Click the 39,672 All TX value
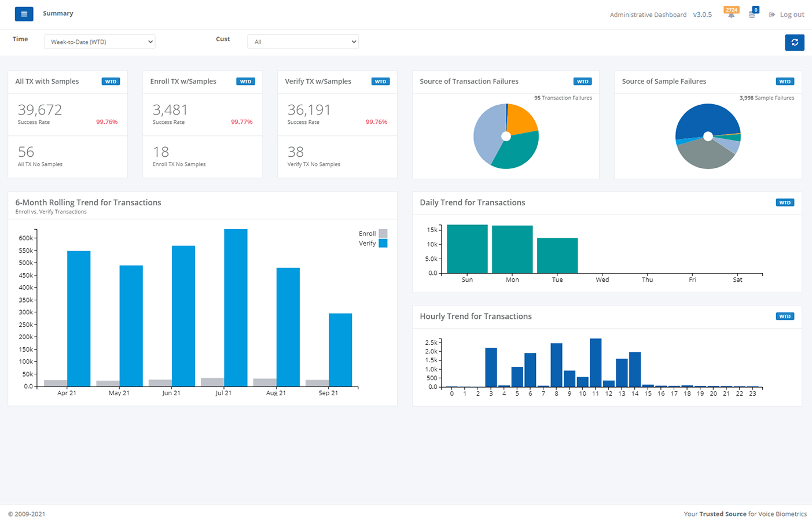 [x=40, y=109]
